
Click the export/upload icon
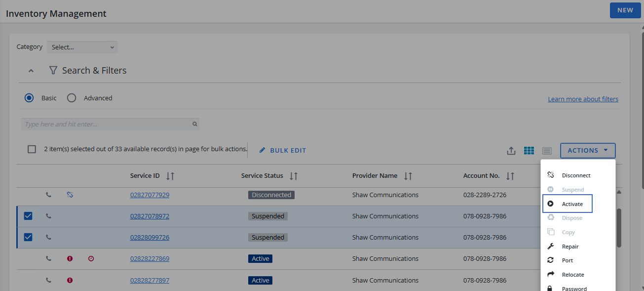point(511,151)
